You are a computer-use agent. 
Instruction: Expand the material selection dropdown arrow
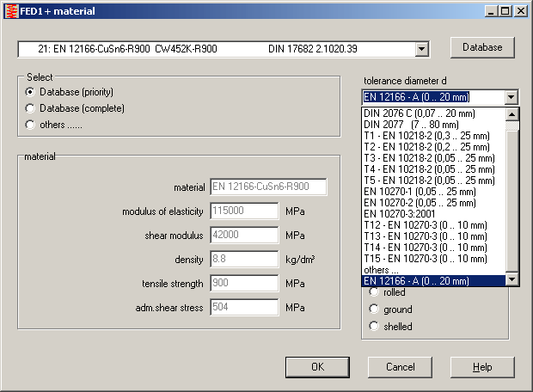[420, 49]
